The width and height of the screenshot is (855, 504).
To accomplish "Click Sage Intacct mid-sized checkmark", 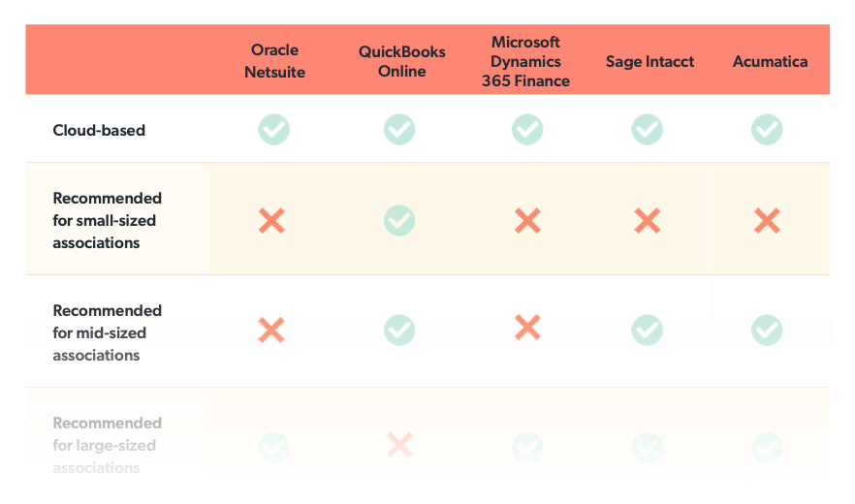I will 648,330.
